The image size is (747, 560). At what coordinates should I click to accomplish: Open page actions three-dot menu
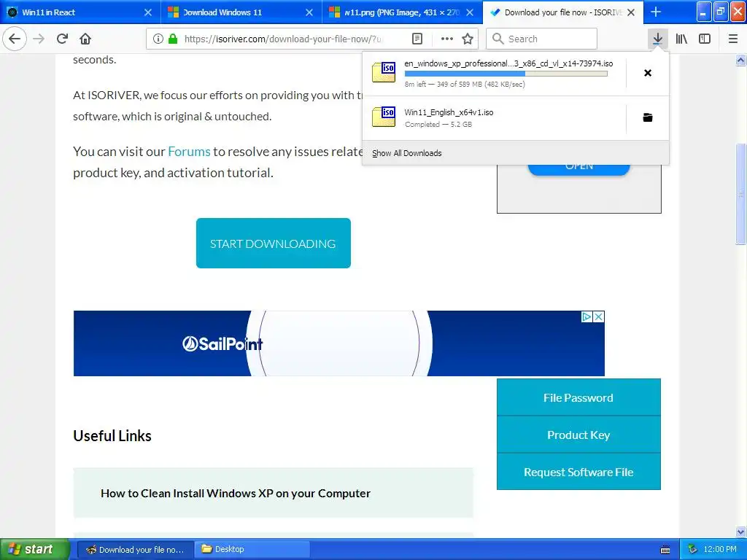point(447,39)
